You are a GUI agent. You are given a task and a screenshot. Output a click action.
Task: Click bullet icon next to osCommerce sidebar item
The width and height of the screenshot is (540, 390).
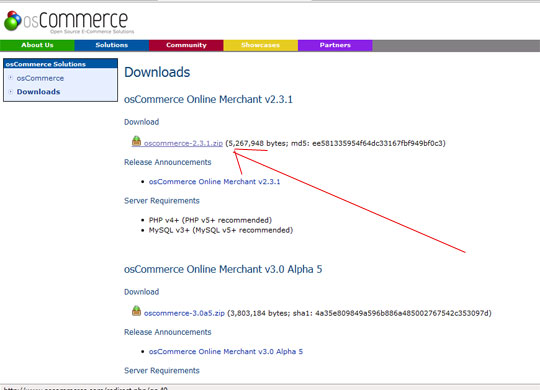pyautogui.click(x=11, y=78)
